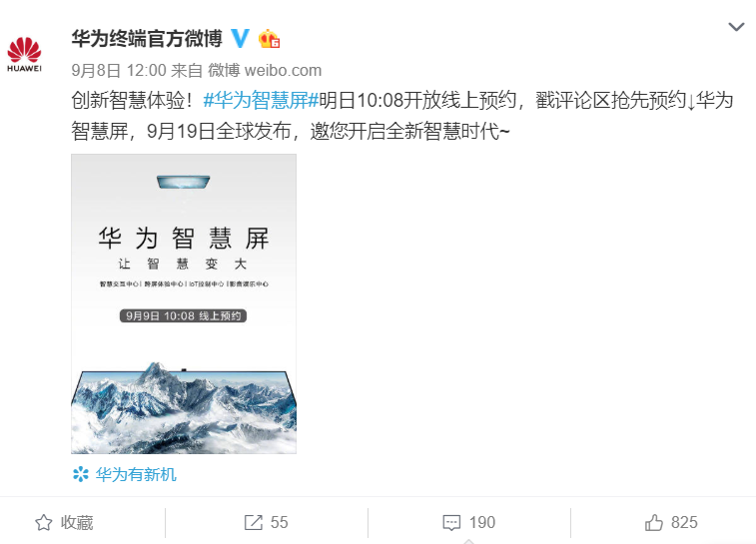Toggle the star favorite icon
This screenshot has width=756, height=544.
click(x=43, y=522)
